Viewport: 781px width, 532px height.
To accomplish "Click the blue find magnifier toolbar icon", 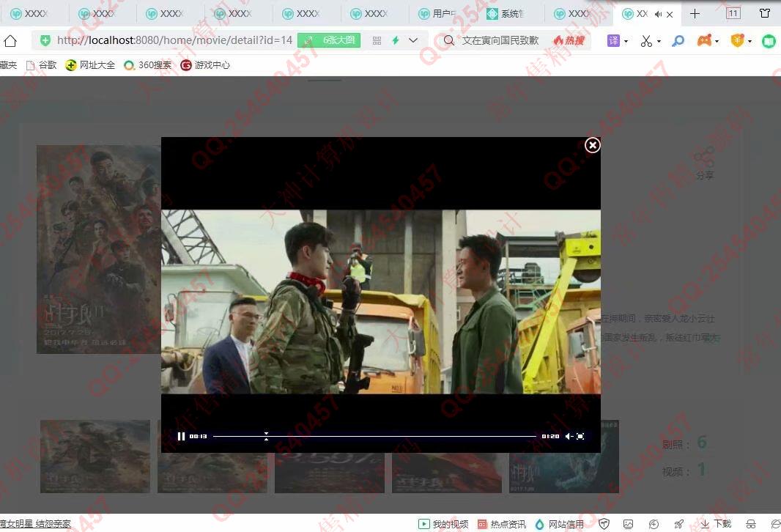I will tap(678, 41).
